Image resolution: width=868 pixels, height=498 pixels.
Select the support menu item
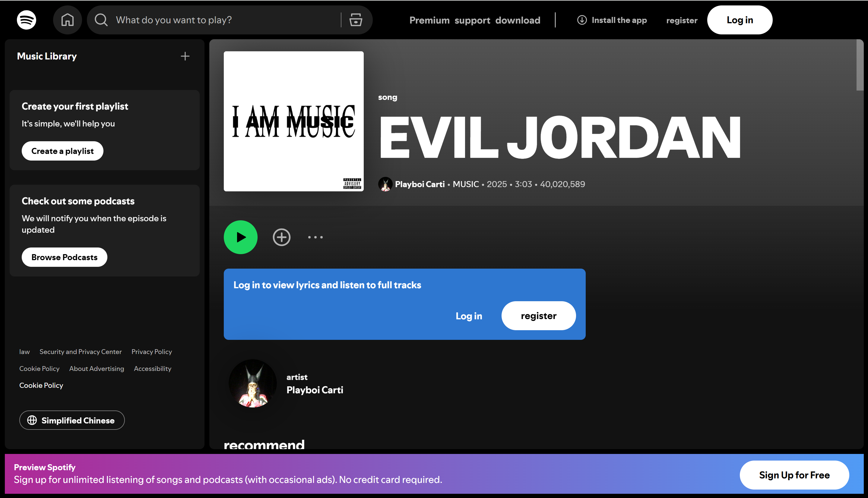(x=472, y=20)
